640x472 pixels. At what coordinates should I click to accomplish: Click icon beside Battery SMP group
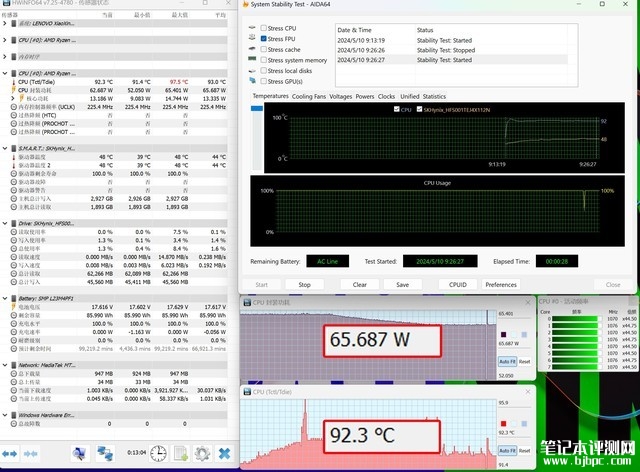pyautogui.click(x=14, y=298)
